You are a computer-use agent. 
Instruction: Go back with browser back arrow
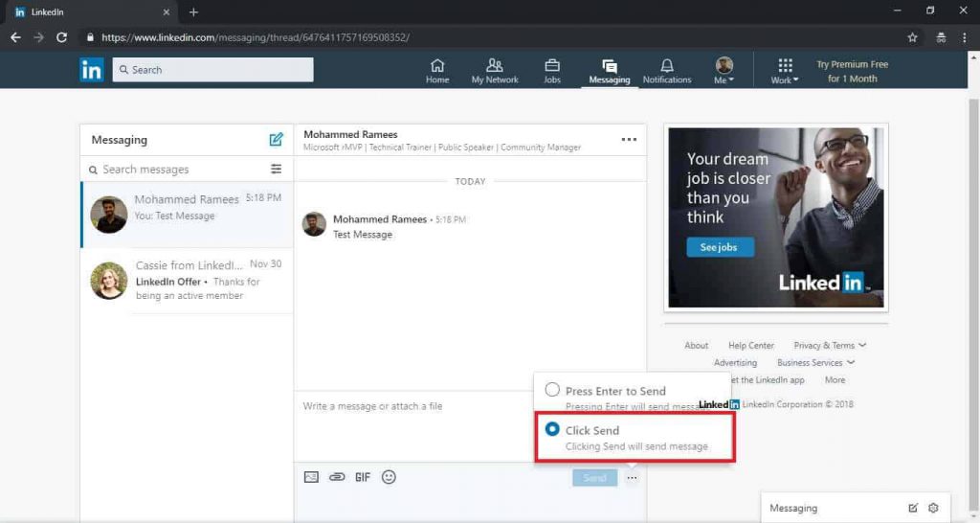[x=15, y=37]
